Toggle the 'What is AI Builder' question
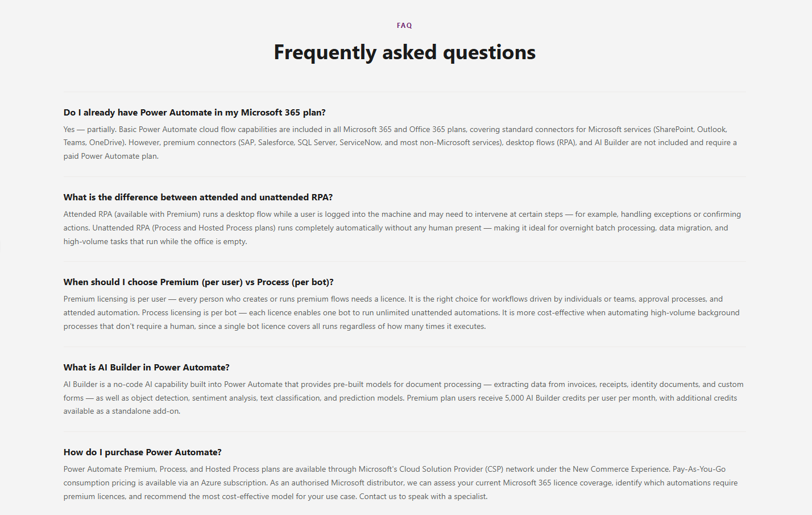This screenshot has height=515, width=812. point(147,368)
